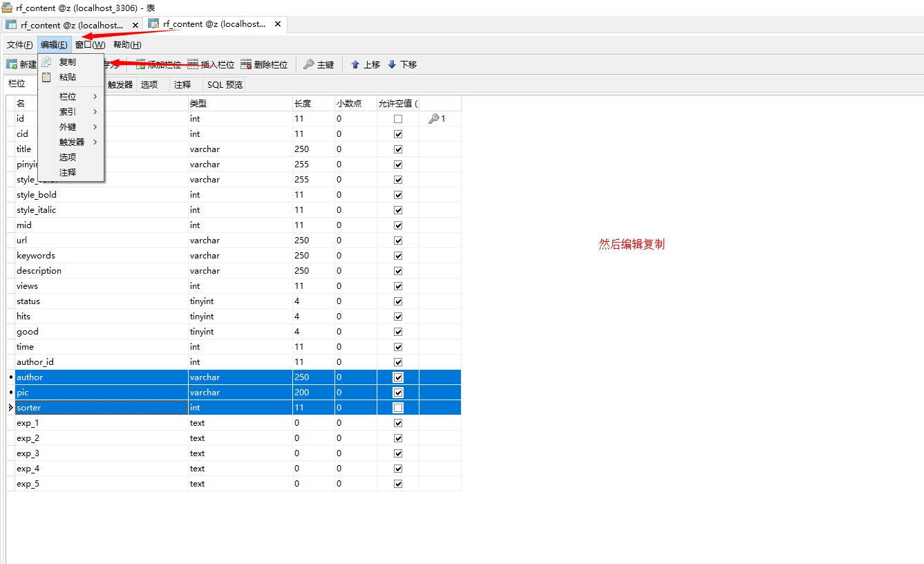
Task: Toggle allow-null checkbox for style_bold
Action: [x=398, y=195]
